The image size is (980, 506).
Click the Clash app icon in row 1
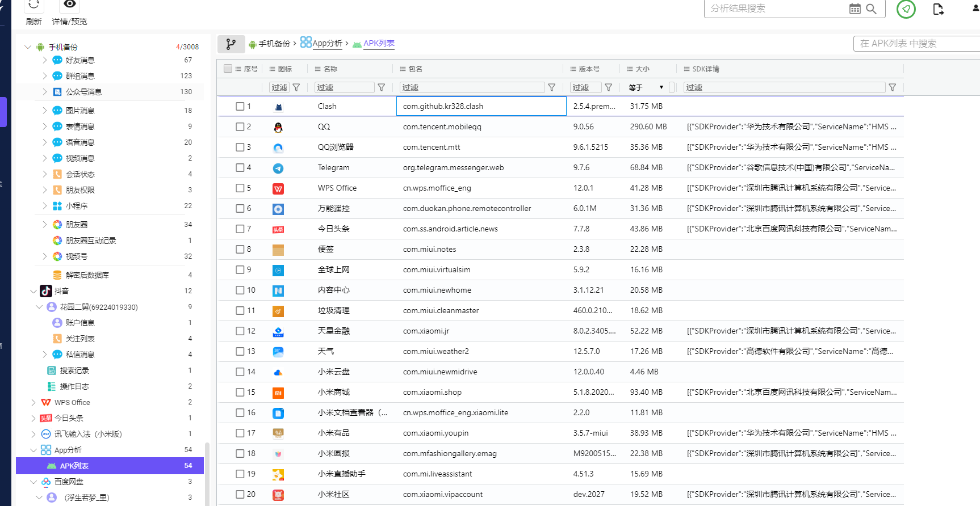pos(278,107)
